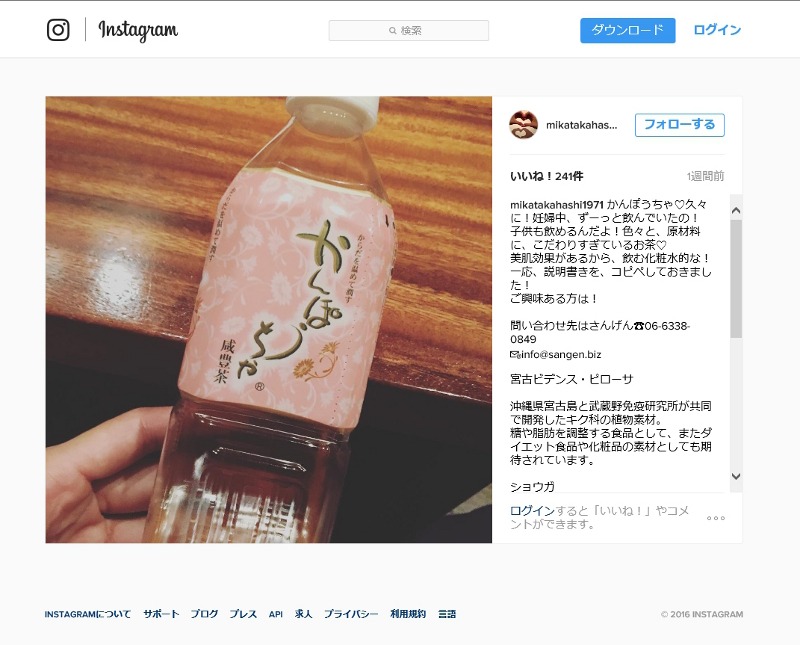This screenshot has width=800, height=645.
Task: Click the Instagram wordmark logo
Action: coord(138,30)
